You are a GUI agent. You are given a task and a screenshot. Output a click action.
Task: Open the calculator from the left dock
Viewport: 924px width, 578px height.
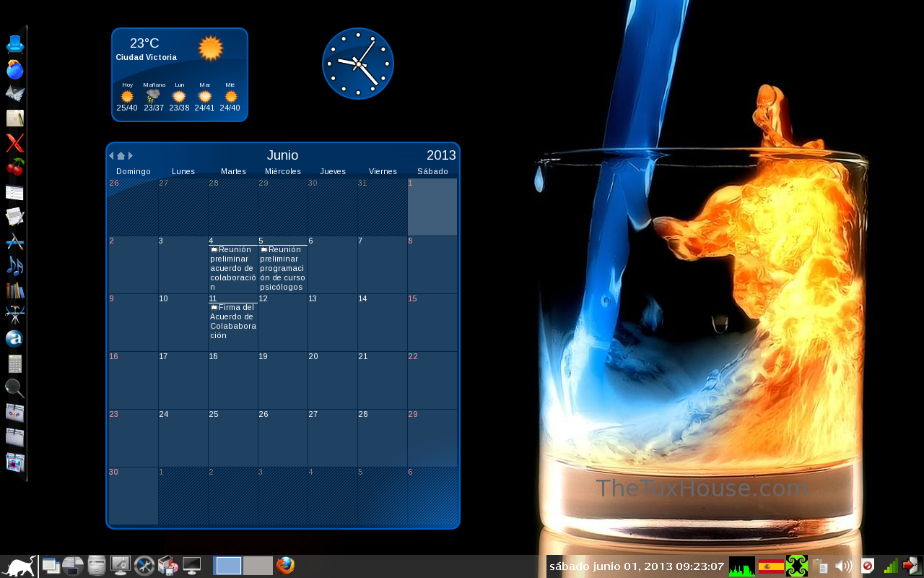pos(15,363)
